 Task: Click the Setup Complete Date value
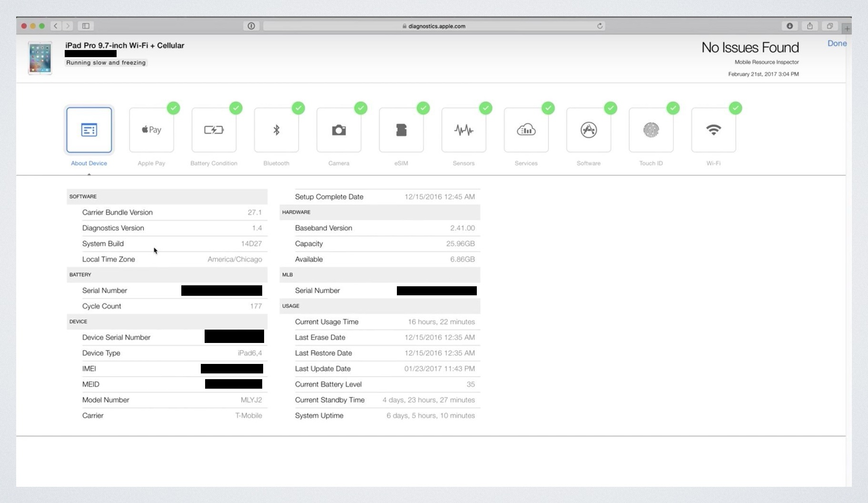coord(440,196)
